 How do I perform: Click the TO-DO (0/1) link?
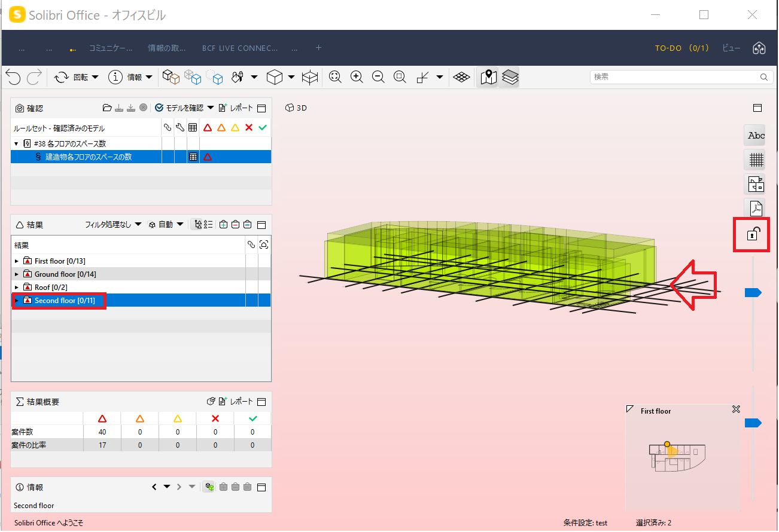pyautogui.click(x=682, y=48)
